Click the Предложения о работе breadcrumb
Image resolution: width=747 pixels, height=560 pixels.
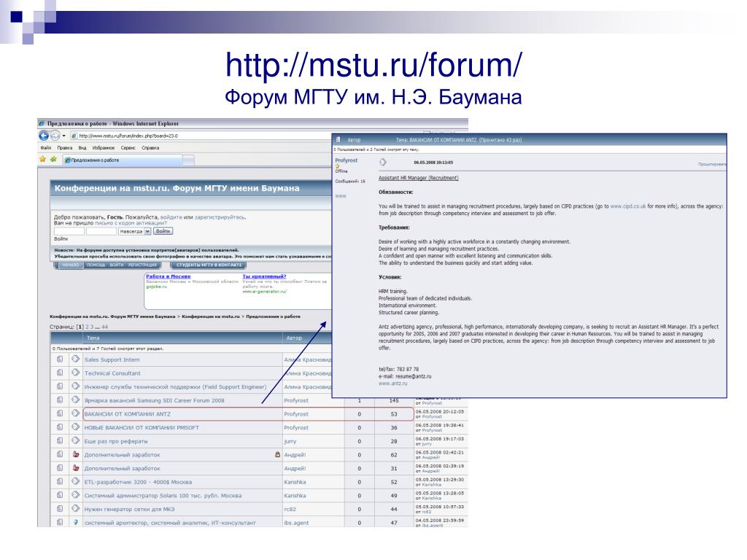point(273,316)
